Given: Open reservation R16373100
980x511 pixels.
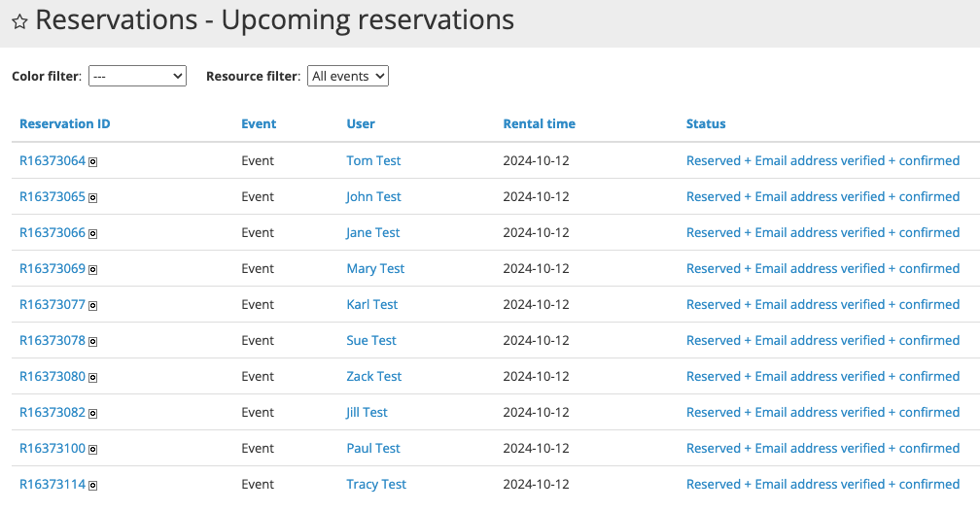Looking at the screenshot, I should click(52, 448).
